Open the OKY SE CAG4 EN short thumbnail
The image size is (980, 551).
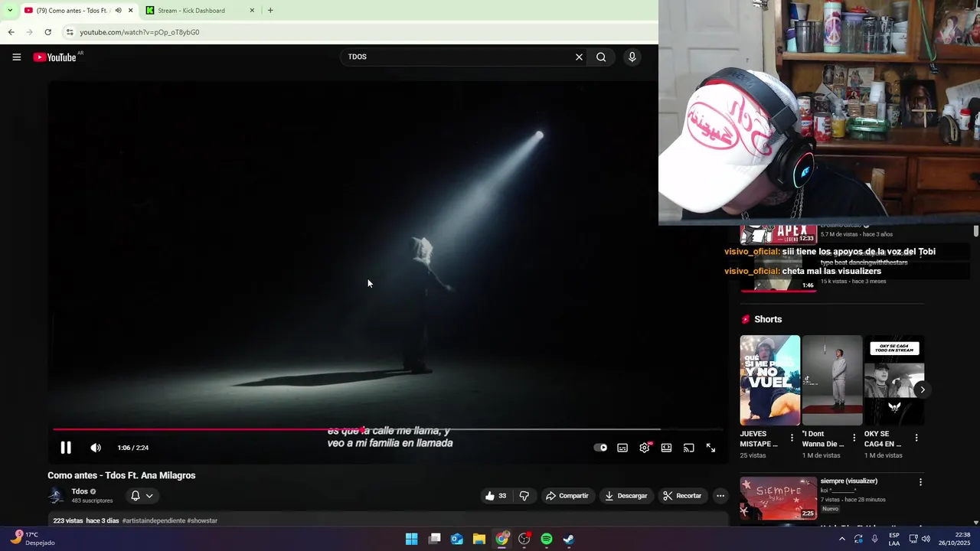tap(894, 380)
